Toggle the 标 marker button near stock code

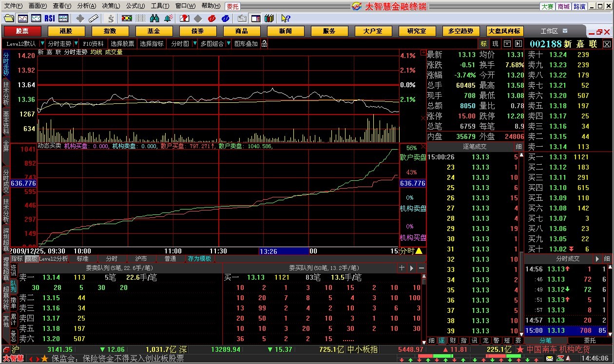coord(483,44)
